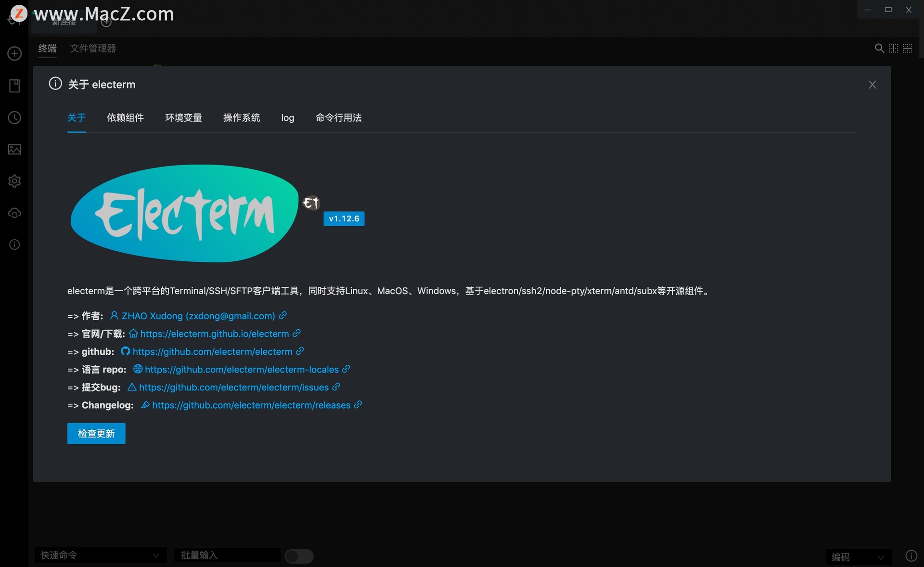
Task: Click link icon after github.com/electerm/electerm URL
Action: pos(300,351)
